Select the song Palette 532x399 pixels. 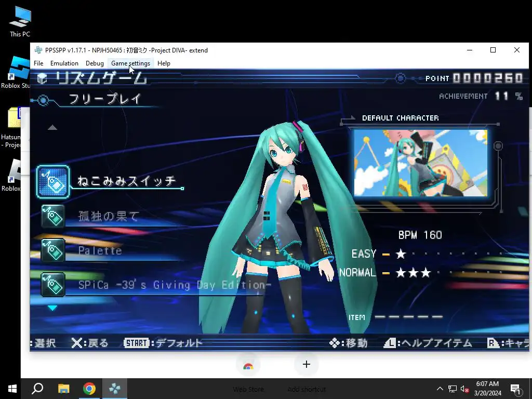click(x=100, y=251)
